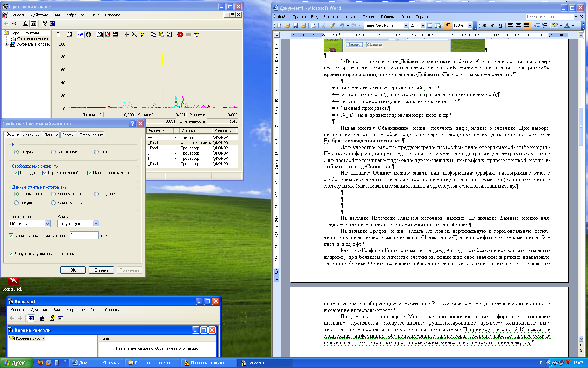Open highlight color dropdown arrow in Word

click(x=561, y=26)
